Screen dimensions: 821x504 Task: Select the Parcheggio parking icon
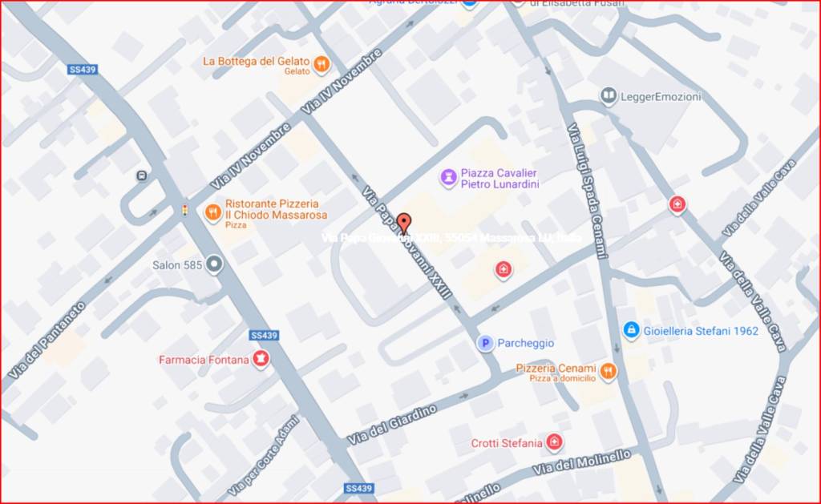pos(485,343)
